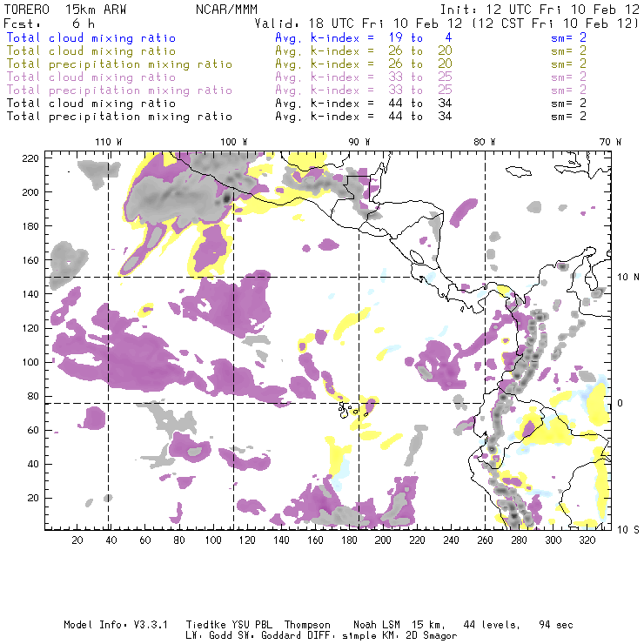
Task: Click the '80' label on the y-axis
Action: point(33,396)
